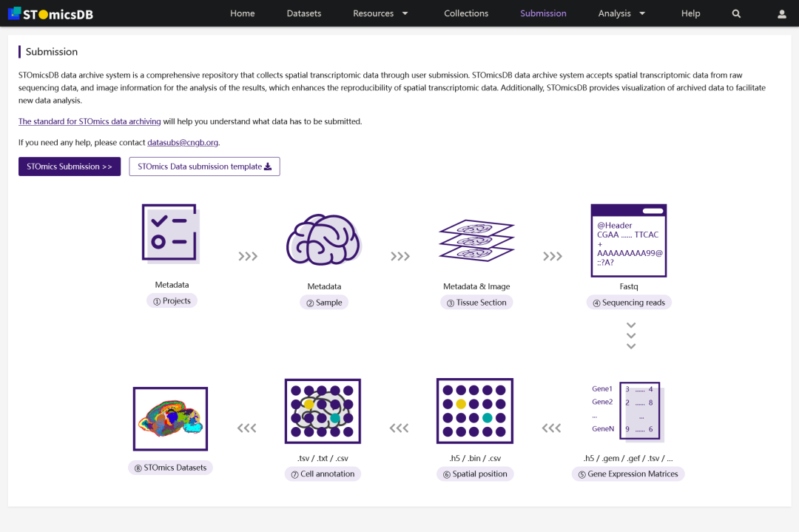This screenshot has height=532, width=799.
Task: Open the Datasets page
Action: pyautogui.click(x=304, y=14)
